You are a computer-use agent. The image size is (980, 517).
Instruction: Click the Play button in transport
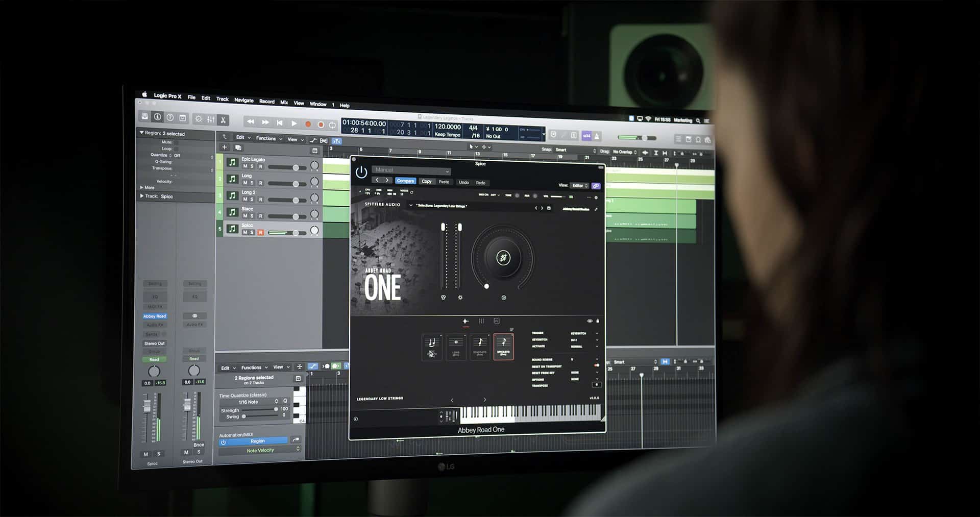[294, 124]
